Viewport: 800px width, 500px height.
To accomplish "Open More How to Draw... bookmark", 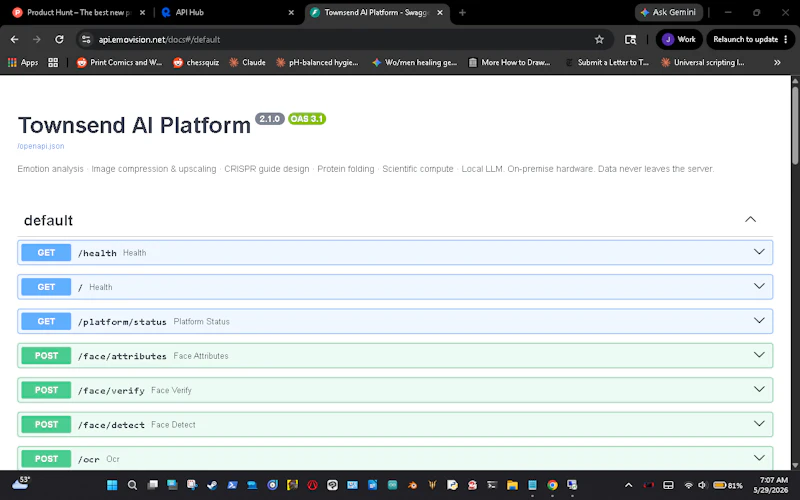I will tap(510, 62).
